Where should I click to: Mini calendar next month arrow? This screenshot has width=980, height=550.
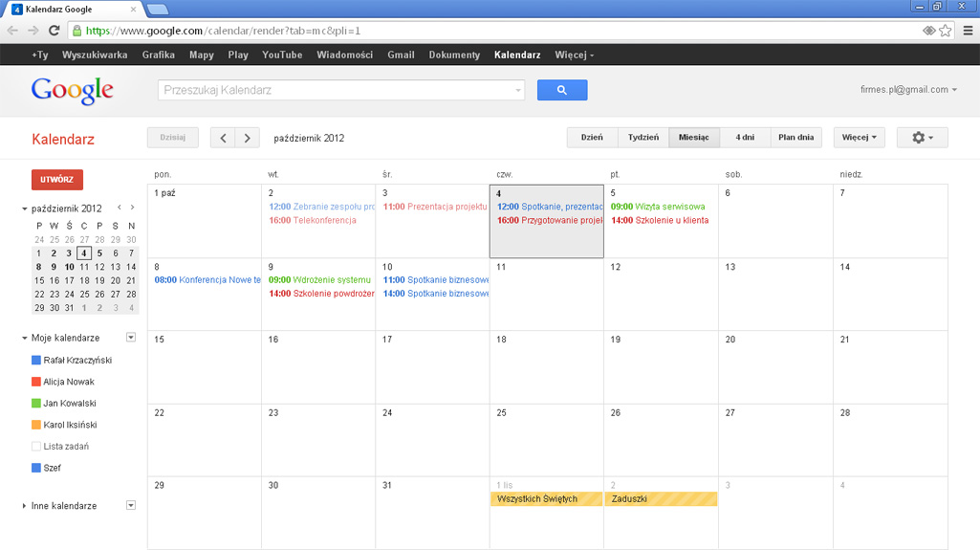pos(132,208)
